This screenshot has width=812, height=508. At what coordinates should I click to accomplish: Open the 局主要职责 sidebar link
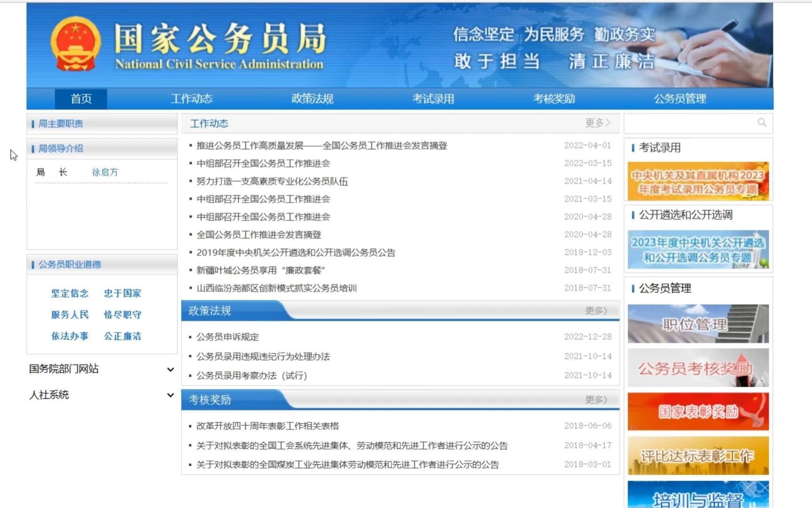[x=61, y=124]
